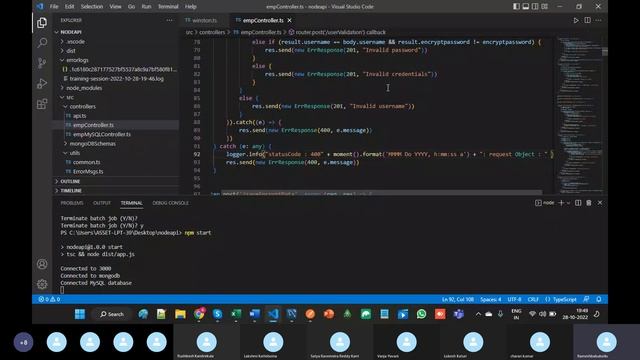Open the Edit menu

[69, 7]
